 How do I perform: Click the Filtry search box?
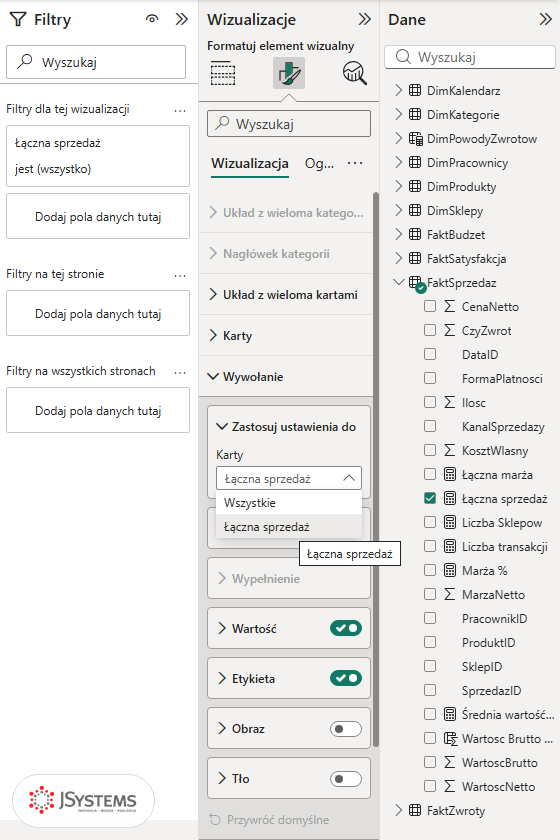(x=96, y=62)
